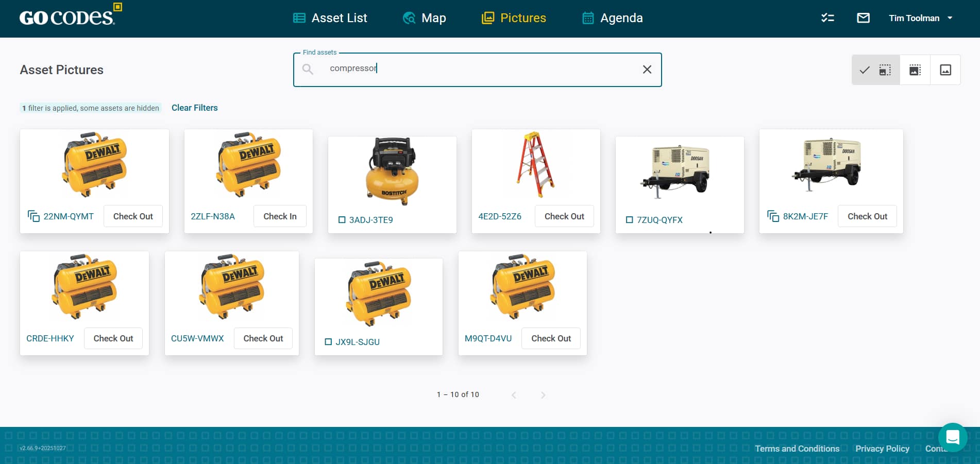Switch to medium thumbnails view icon
The width and height of the screenshot is (980, 464).
[915, 70]
